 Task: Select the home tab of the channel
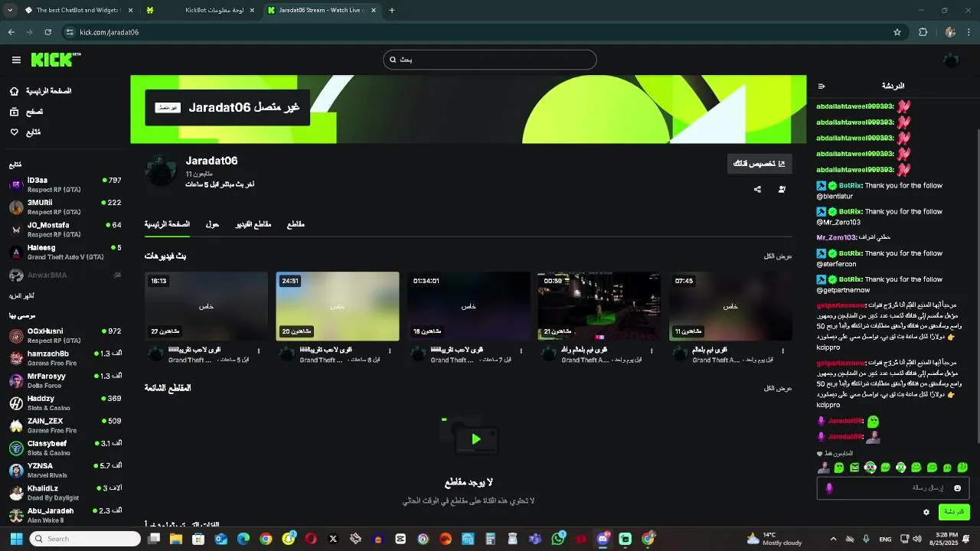coord(167,224)
